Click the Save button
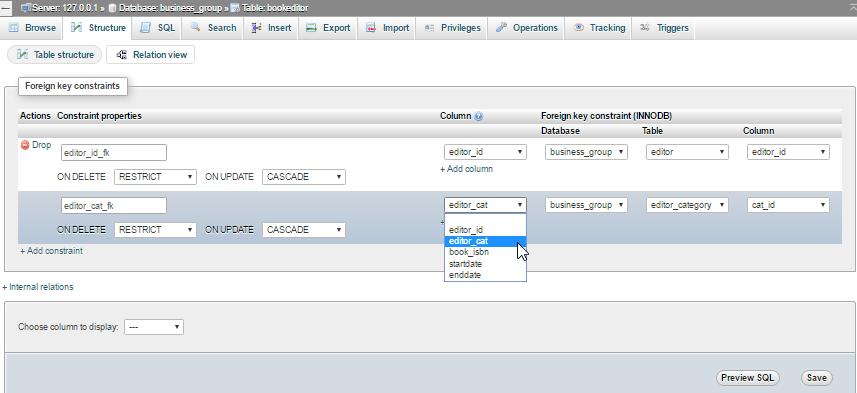The height and width of the screenshot is (393, 857). [x=817, y=378]
